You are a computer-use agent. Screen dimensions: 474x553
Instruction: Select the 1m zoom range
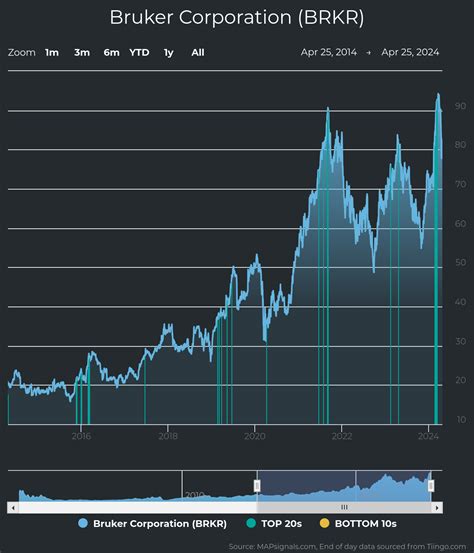point(52,53)
